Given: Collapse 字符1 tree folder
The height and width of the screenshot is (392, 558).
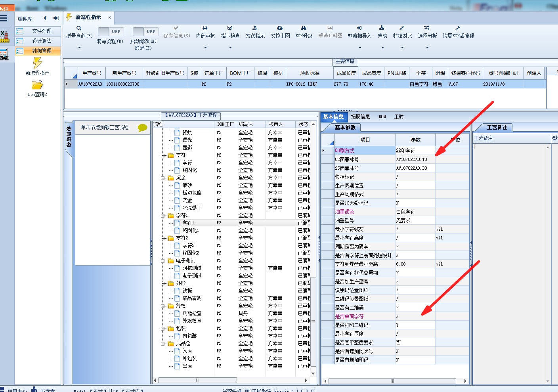Looking at the screenshot, I should (163, 216).
